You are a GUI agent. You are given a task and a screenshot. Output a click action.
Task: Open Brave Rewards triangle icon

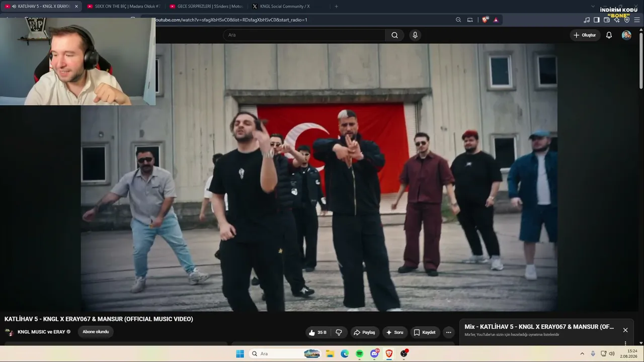coord(496,20)
